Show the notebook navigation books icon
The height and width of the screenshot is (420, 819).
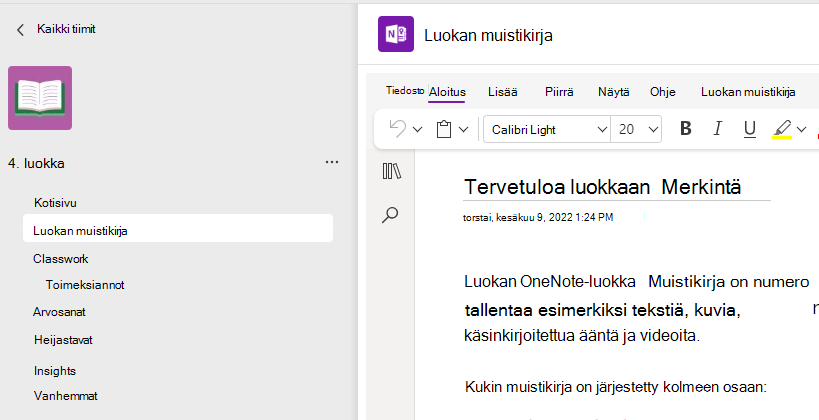point(391,171)
